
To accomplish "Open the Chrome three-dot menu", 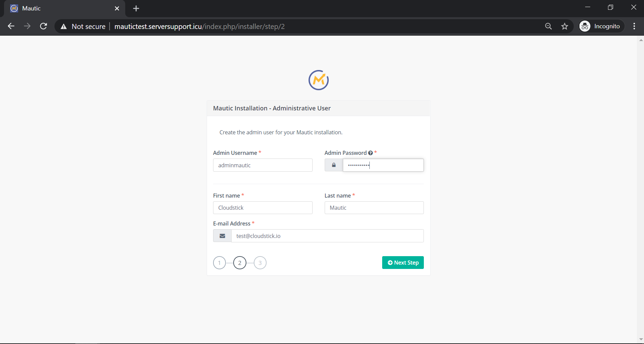I will [x=634, y=26].
